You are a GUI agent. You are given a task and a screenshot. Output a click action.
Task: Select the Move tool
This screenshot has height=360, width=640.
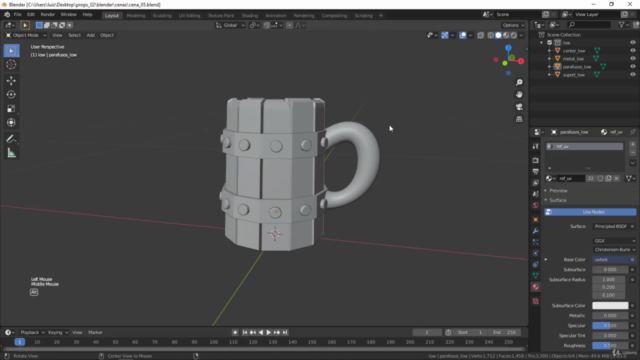coord(11,80)
